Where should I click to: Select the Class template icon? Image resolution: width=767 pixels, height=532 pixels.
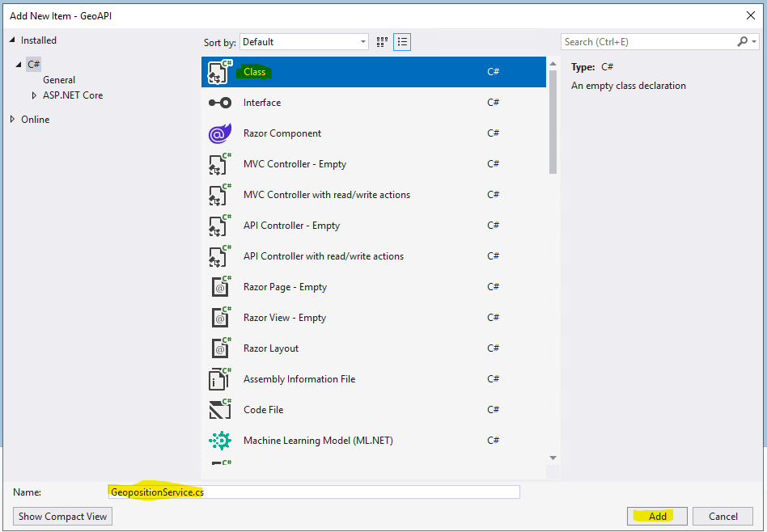(x=219, y=72)
